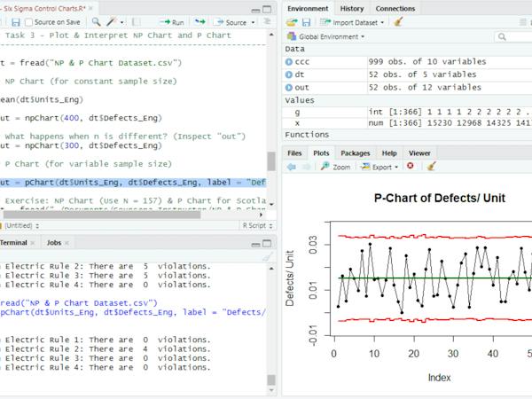Switch to the Jobs tab
Screen dimensions: 532x399
click(54, 243)
